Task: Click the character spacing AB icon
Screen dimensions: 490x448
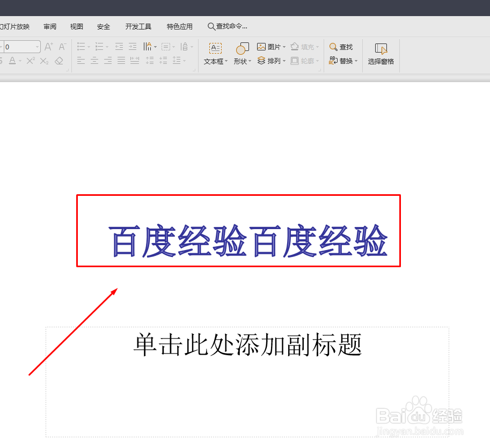Action: pyautogui.click(x=185, y=47)
